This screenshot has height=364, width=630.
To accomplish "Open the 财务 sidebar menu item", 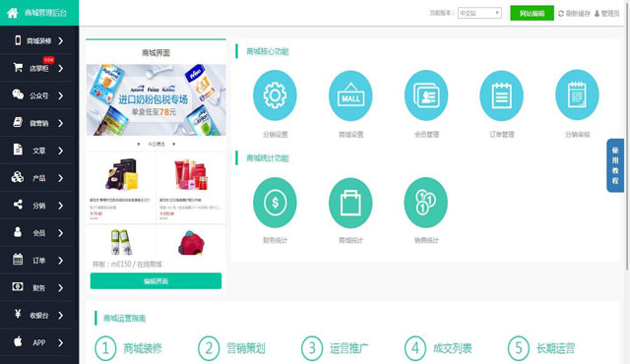I will [x=37, y=287].
